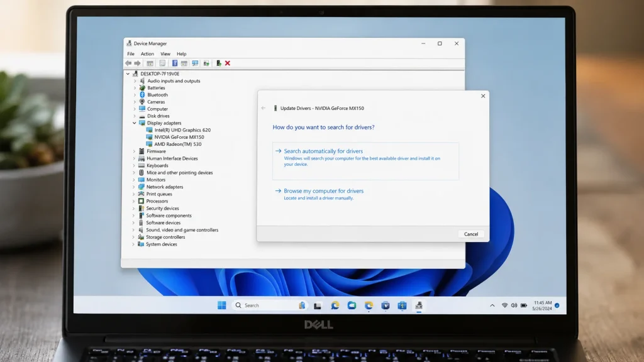The image size is (644, 362).
Task: Expand Mice and other pointing devices
Action: [x=134, y=173]
